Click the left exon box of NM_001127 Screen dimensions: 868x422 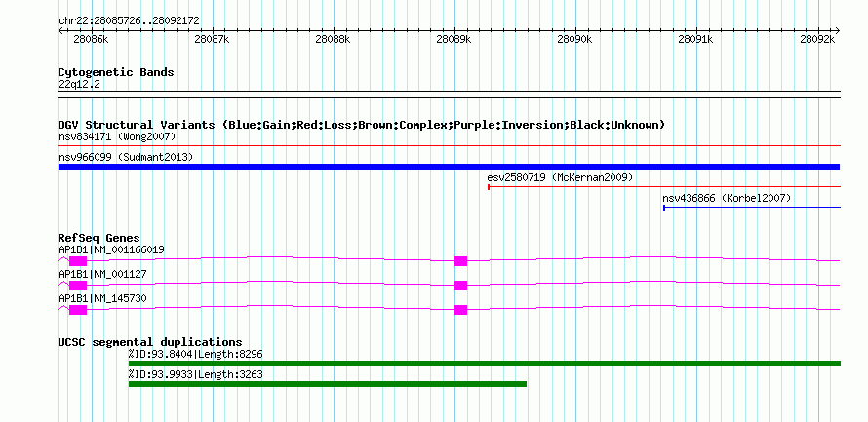pyautogui.click(x=78, y=286)
